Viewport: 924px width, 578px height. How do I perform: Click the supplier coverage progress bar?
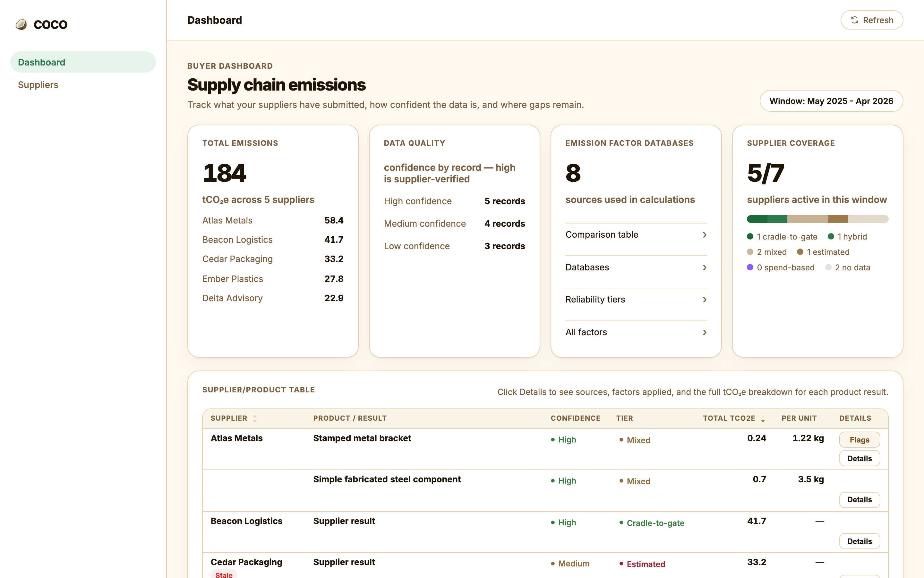[x=817, y=219]
